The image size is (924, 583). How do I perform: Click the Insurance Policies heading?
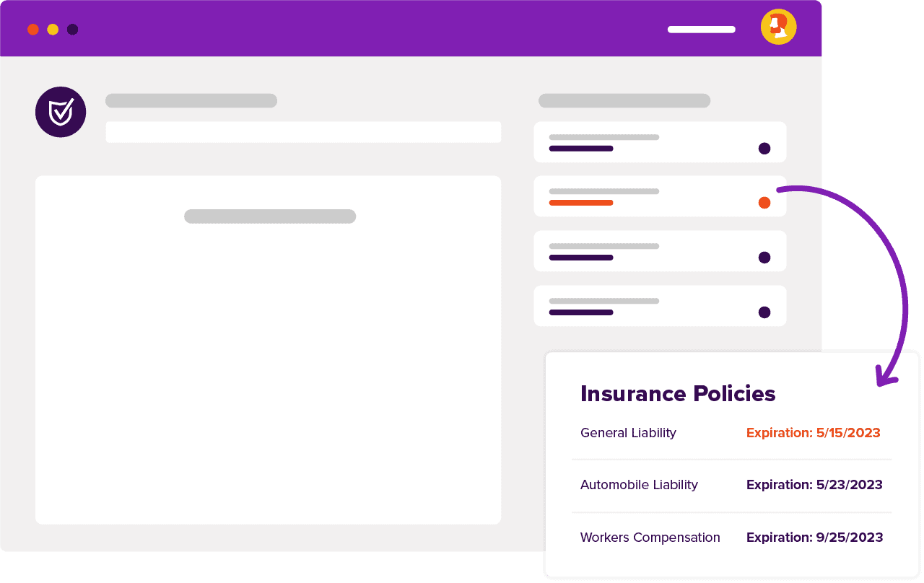click(x=678, y=394)
